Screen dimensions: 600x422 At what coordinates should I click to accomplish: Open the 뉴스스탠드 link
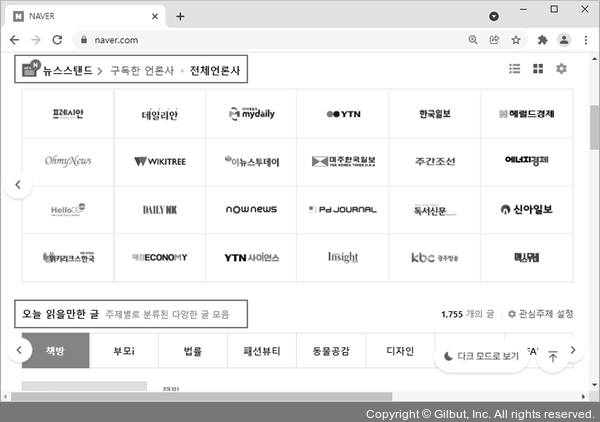pos(68,70)
